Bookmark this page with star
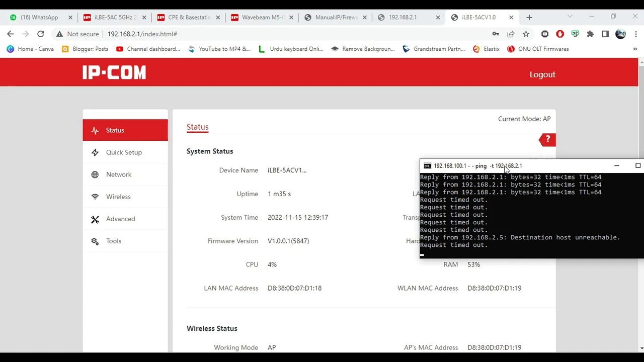 click(526, 34)
